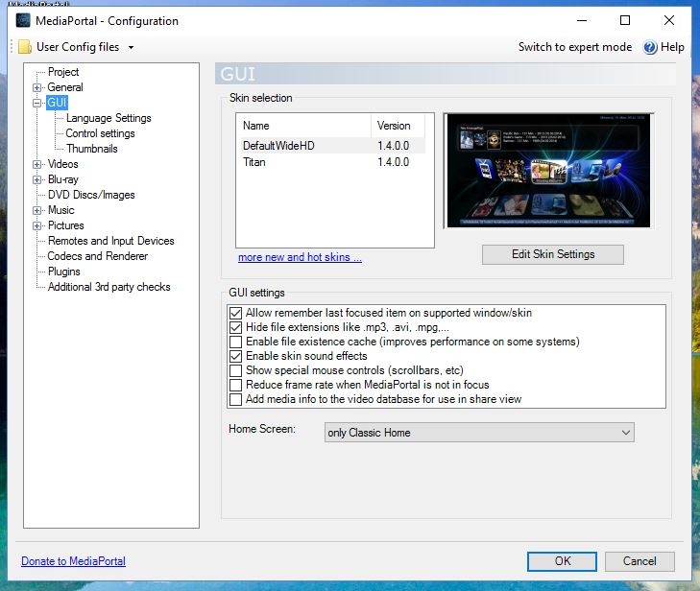Click the OK button
This screenshot has width=700, height=591.
(x=562, y=561)
